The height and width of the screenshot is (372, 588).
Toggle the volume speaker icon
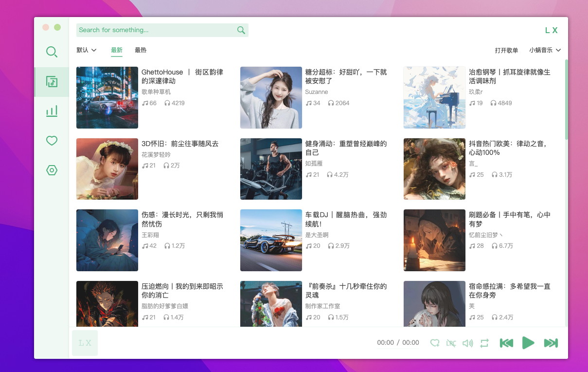(467, 343)
